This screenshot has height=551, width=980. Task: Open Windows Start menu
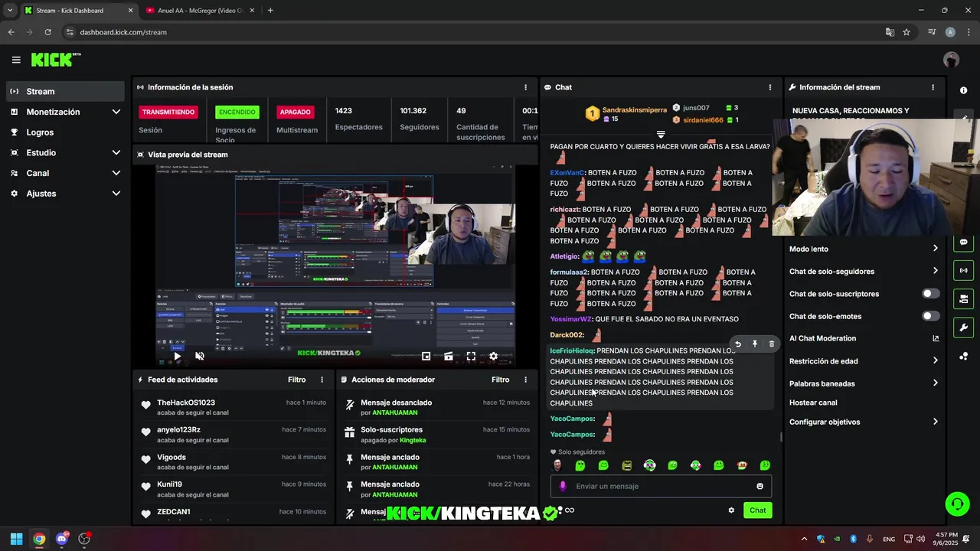[16, 539]
